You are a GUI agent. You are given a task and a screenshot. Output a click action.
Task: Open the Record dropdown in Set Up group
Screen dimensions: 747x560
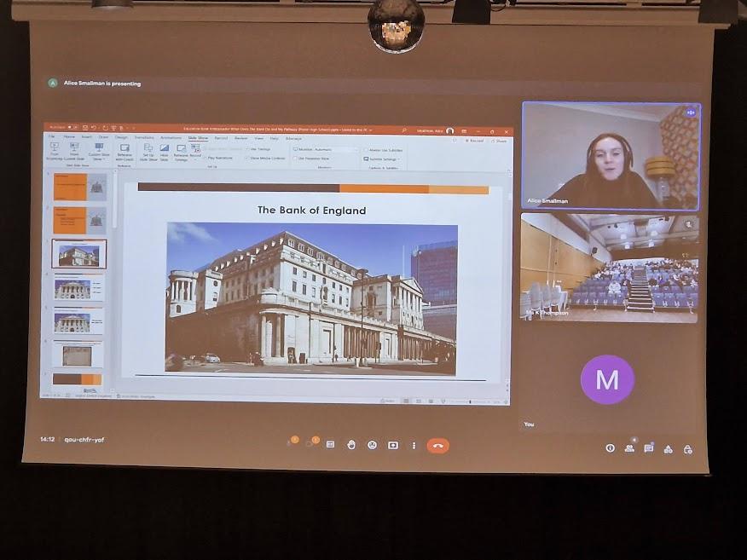click(195, 152)
